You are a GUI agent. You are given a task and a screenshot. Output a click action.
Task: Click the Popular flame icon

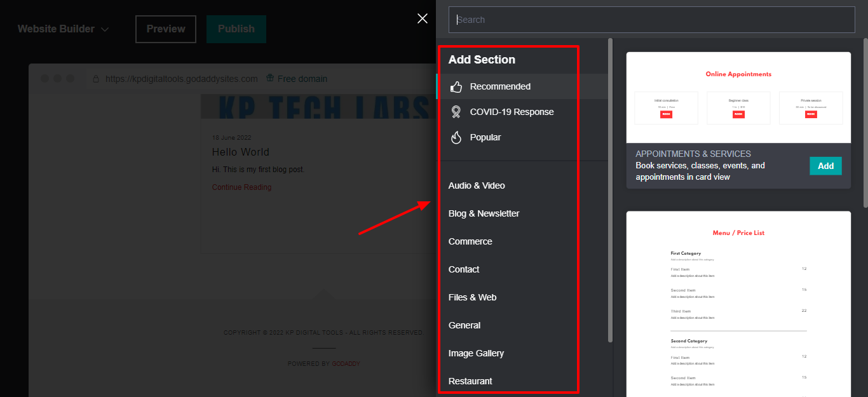point(456,138)
